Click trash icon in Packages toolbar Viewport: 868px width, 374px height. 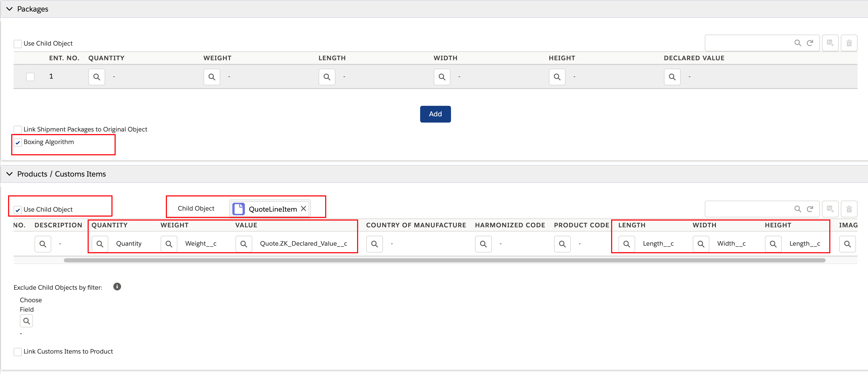[849, 43]
